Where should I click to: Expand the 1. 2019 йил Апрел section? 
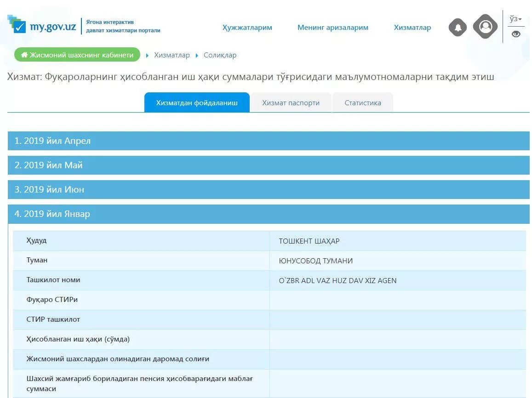click(x=269, y=141)
